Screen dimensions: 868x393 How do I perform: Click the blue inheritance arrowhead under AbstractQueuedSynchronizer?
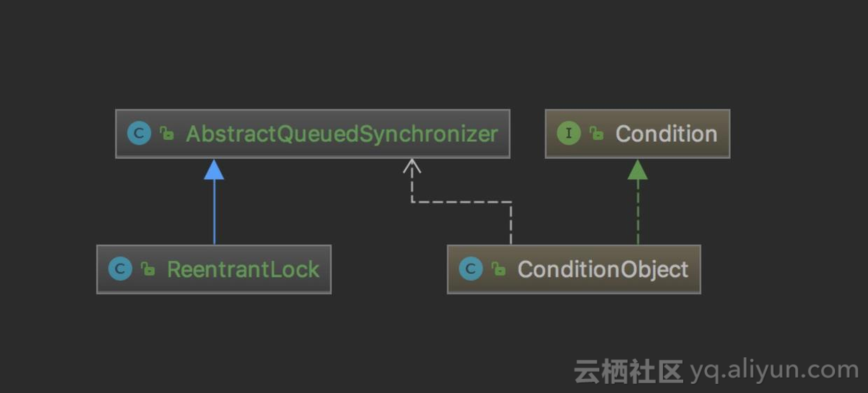[x=214, y=169]
